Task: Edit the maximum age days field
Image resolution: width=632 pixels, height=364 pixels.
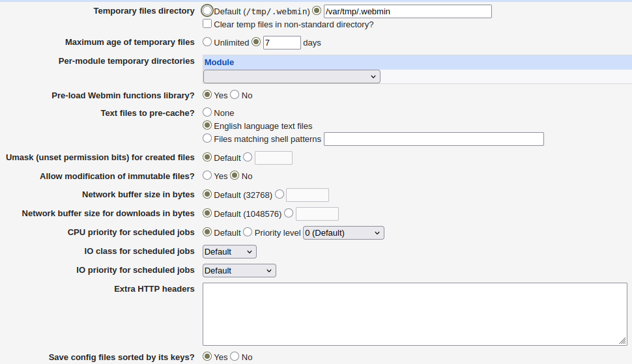Action: pyautogui.click(x=281, y=43)
